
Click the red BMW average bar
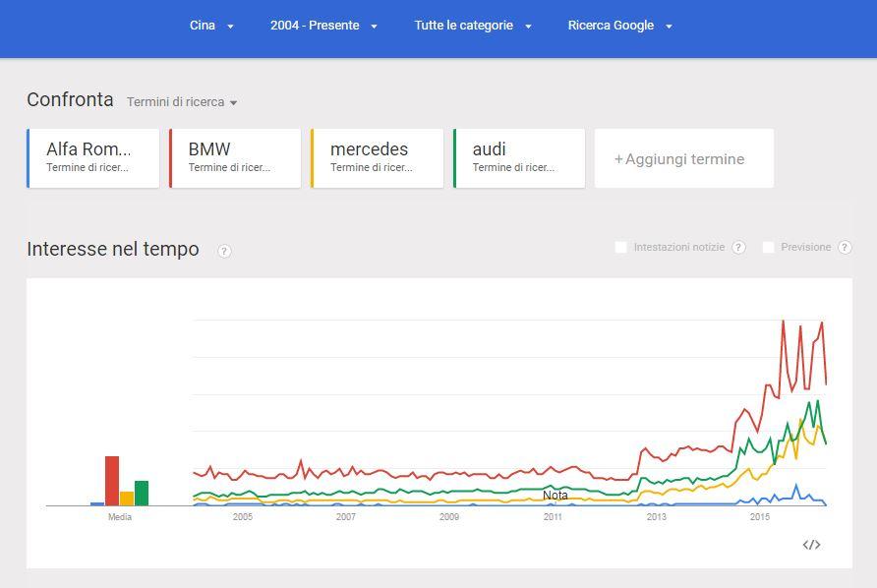click(x=112, y=481)
